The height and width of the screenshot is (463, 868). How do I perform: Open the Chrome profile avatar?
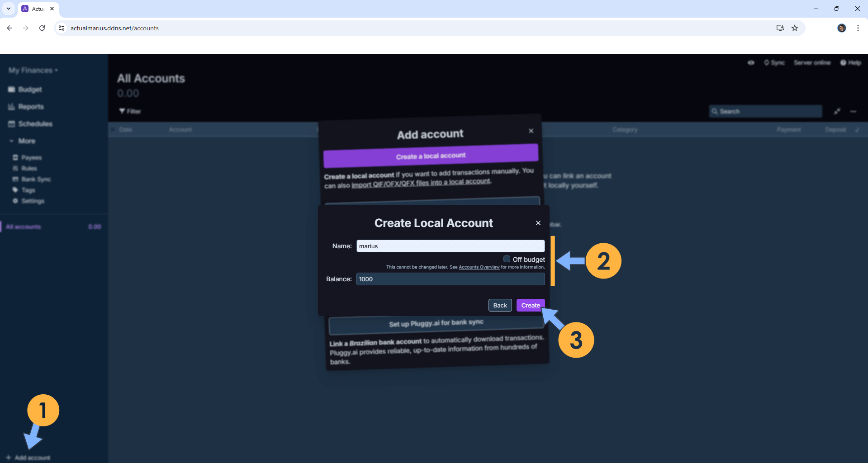(841, 28)
